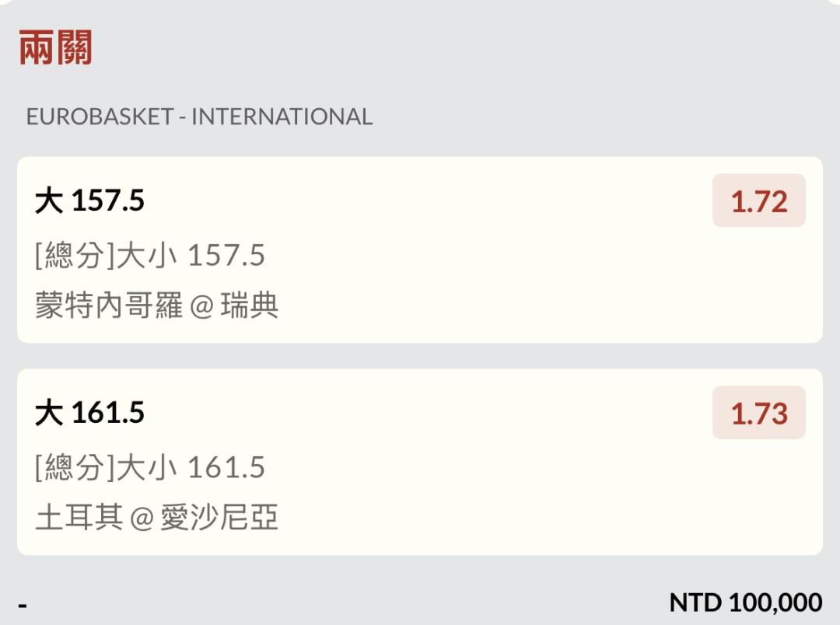The width and height of the screenshot is (840, 625).
Task: Select the 兩關 parlay heading
Action: click(x=55, y=47)
